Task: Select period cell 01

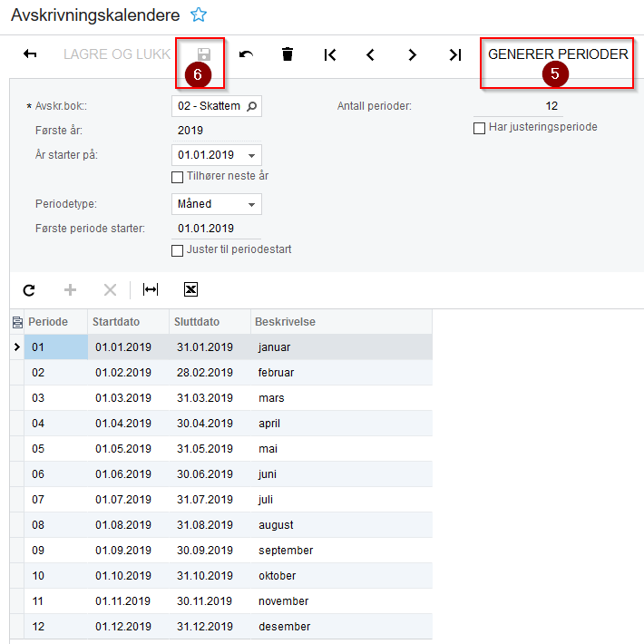Action: [56, 347]
